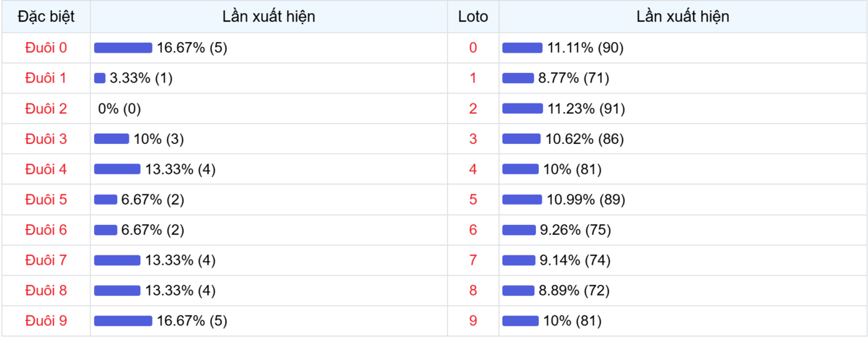Click the 3.33% bar for Đuôi 1

point(100,78)
